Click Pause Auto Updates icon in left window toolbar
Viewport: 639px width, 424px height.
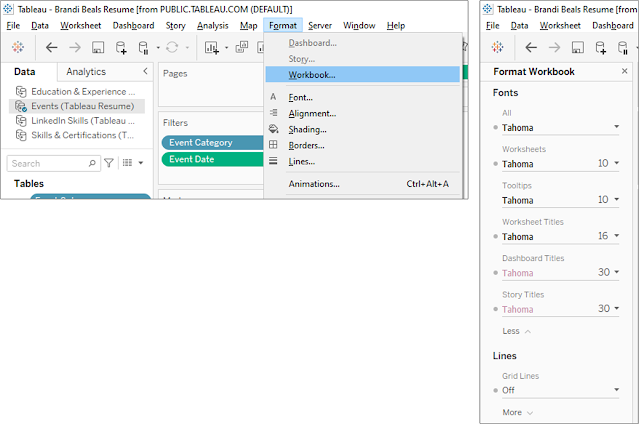pos(143,48)
